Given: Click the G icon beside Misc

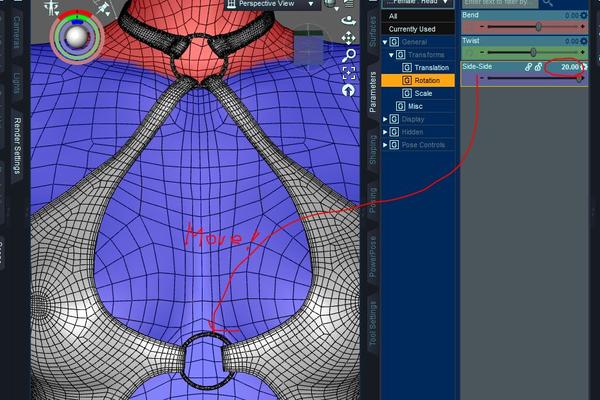Looking at the screenshot, I should (400, 106).
